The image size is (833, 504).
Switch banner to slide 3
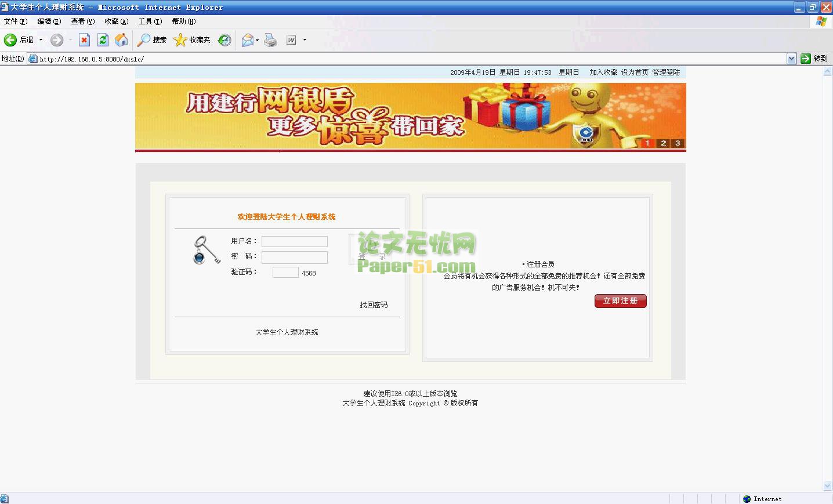[678, 143]
